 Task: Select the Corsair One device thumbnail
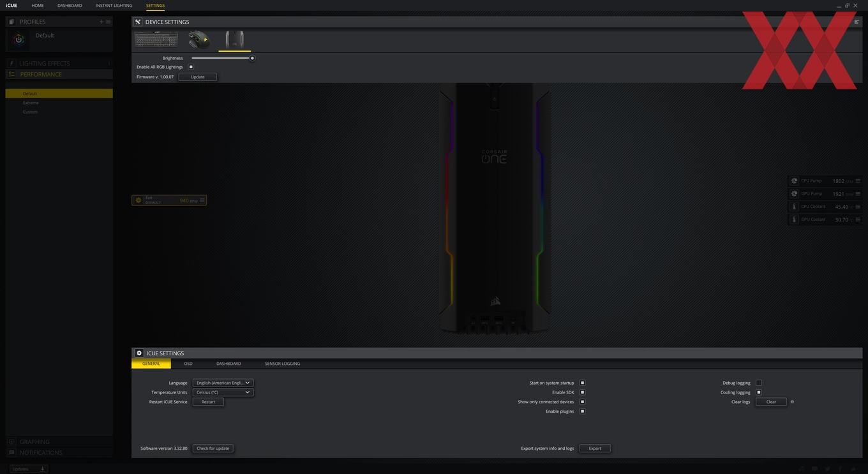point(234,40)
